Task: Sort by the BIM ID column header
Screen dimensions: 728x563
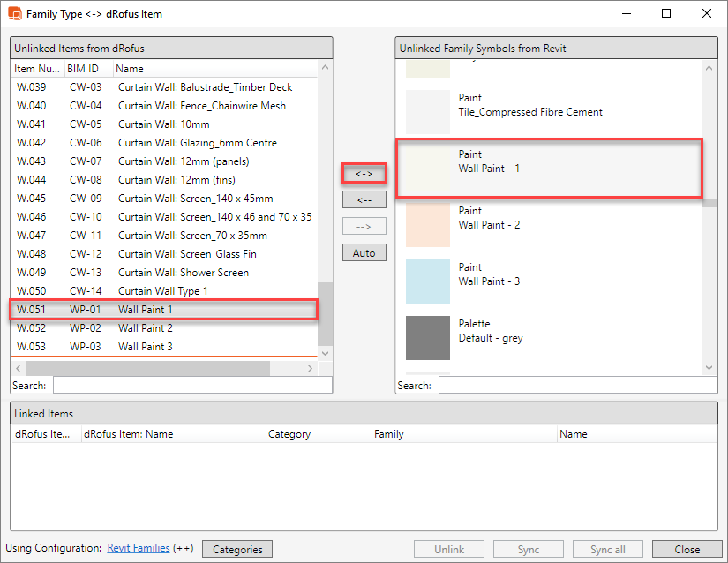Action: click(86, 69)
